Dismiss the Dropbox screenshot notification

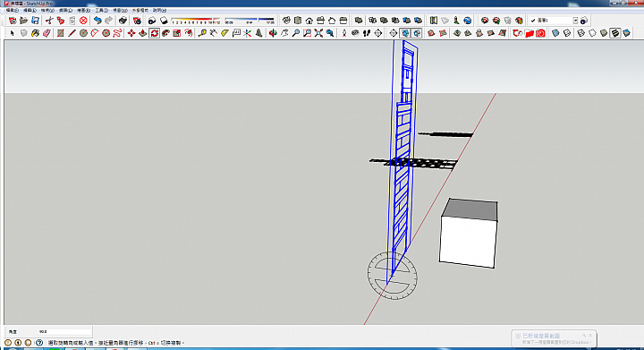coord(590,336)
